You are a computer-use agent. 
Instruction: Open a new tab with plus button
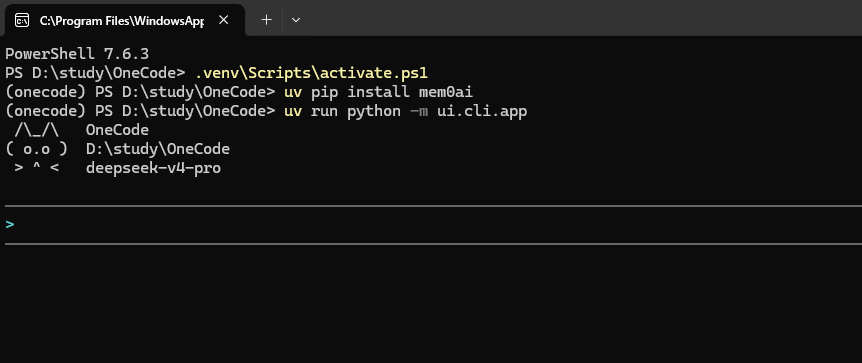[266, 20]
